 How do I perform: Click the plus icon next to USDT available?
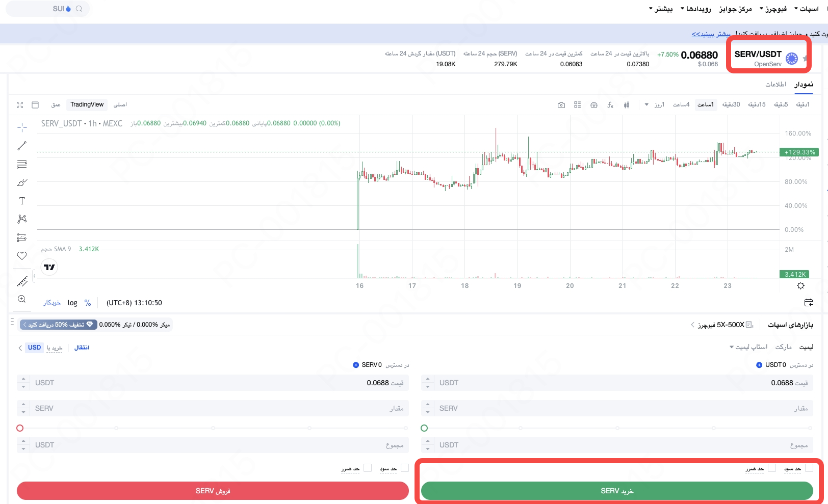[759, 365]
